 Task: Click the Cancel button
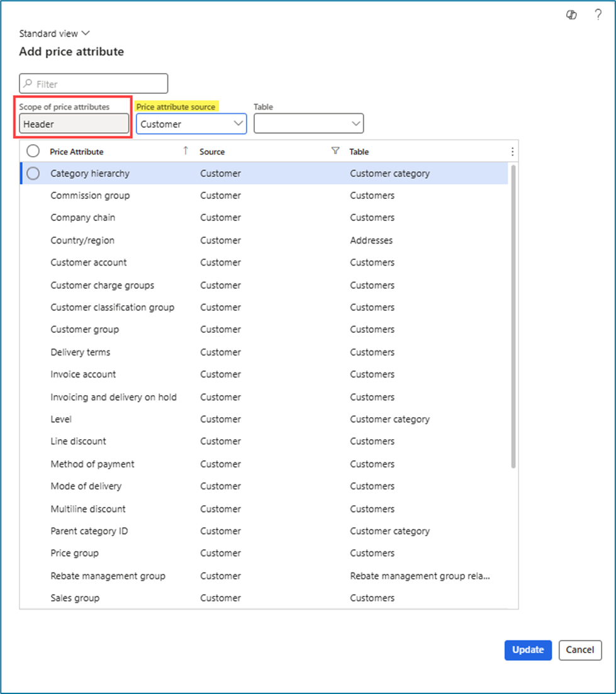tap(580, 650)
